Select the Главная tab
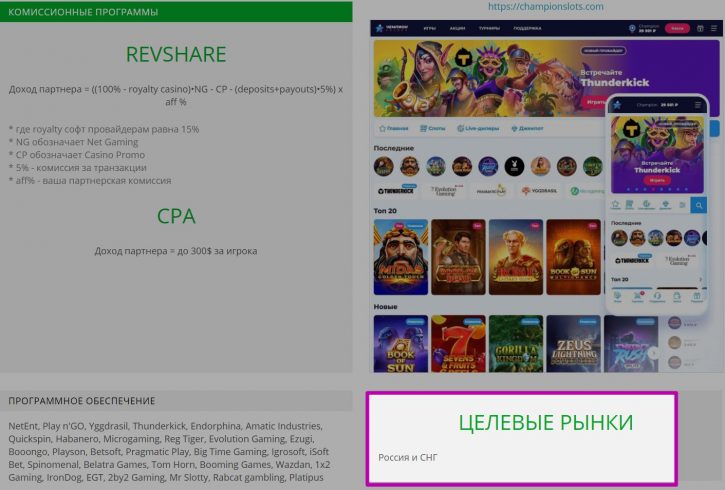This screenshot has width=725, height=490. [x=393, y=128]
